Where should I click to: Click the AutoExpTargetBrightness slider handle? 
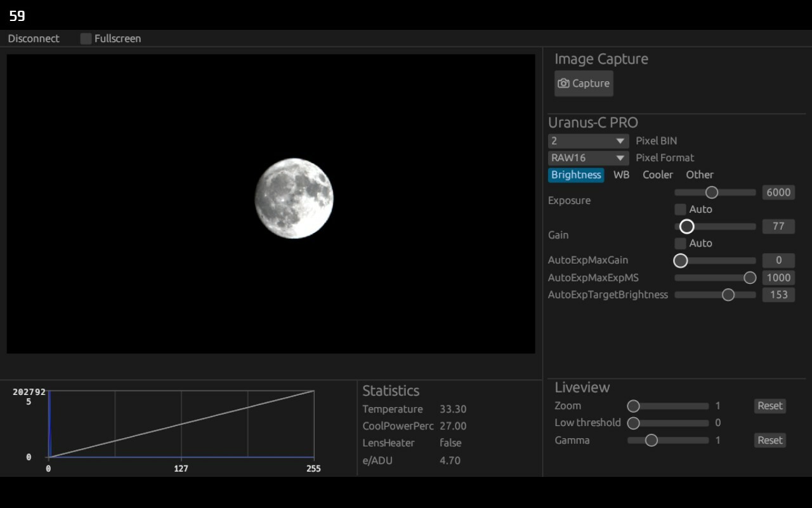728,295
